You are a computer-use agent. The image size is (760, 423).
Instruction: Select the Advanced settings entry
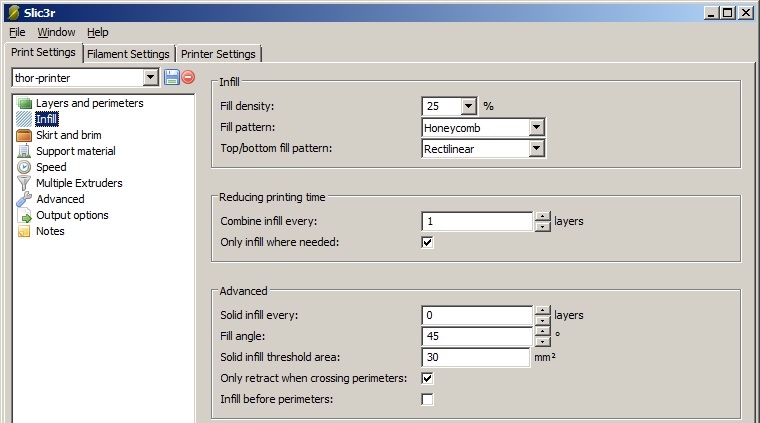[60, 199]
